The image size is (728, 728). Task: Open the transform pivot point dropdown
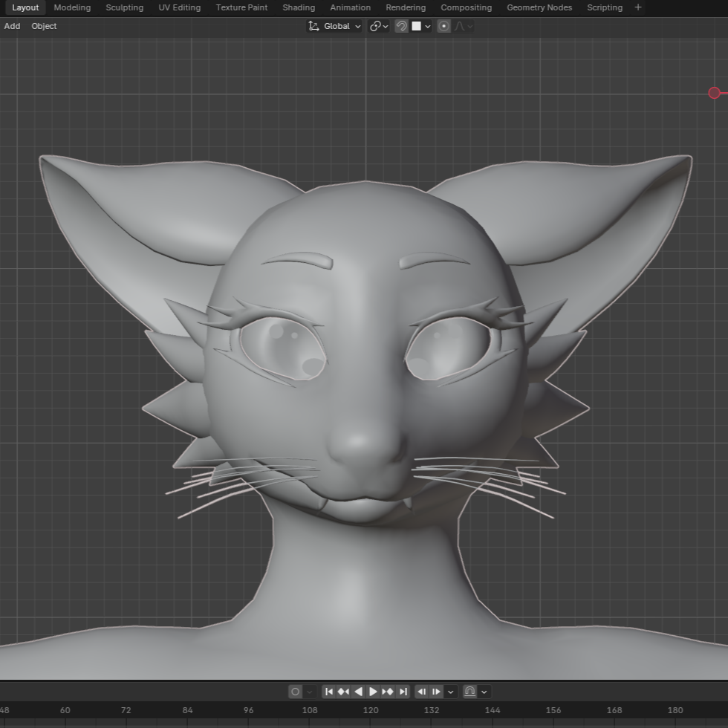point(379,27)
